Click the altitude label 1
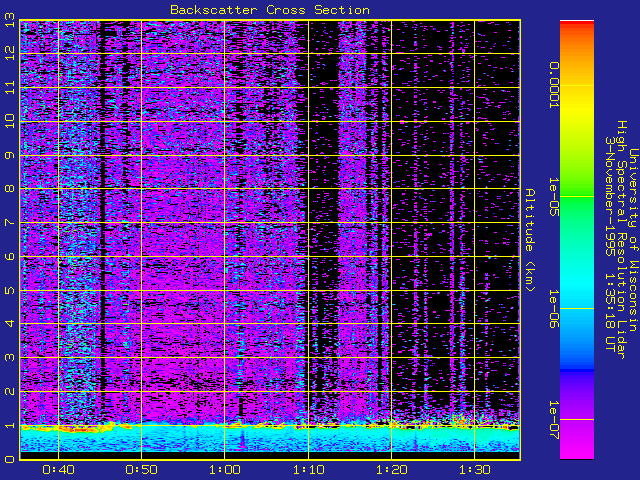Screen dimensions: 640x480 (x=10, y=425)
